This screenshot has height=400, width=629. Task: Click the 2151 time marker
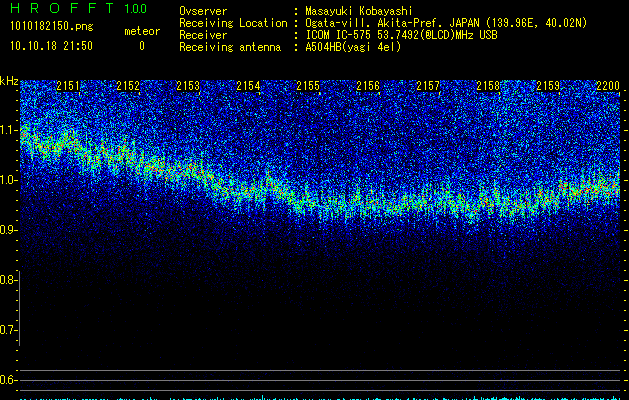68,86
